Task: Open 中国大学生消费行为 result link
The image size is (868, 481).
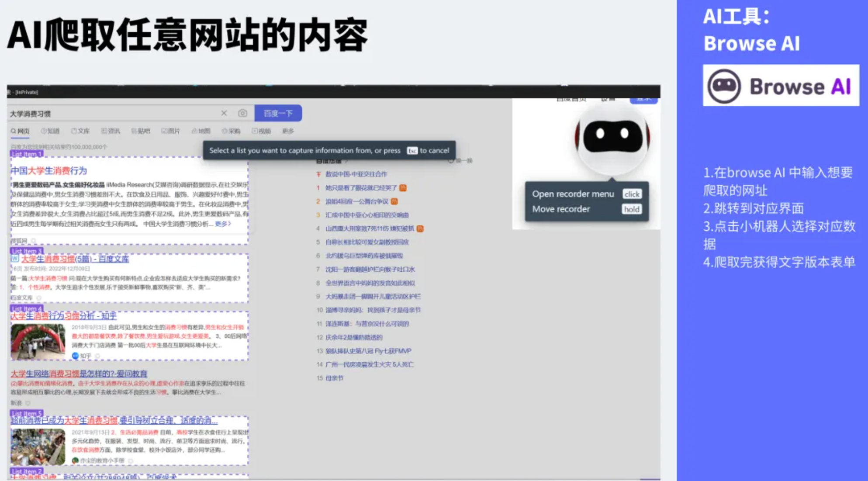Action: 49,170
